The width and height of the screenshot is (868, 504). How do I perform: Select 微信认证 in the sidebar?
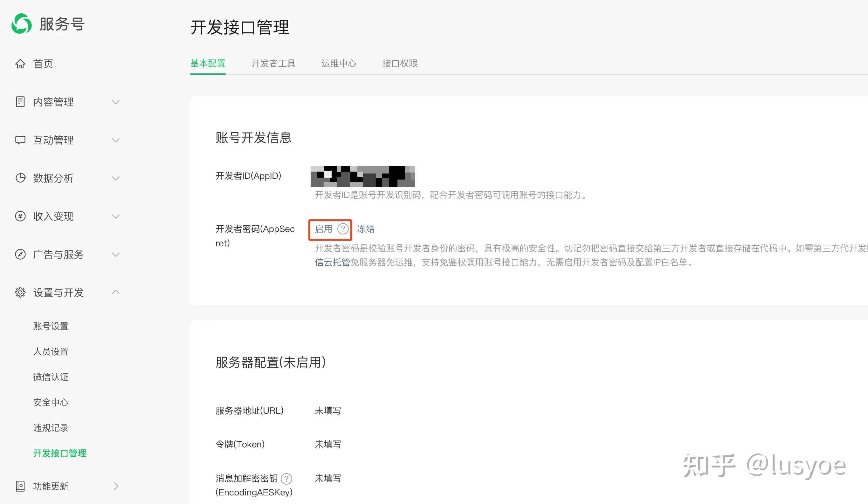[51, 377]
